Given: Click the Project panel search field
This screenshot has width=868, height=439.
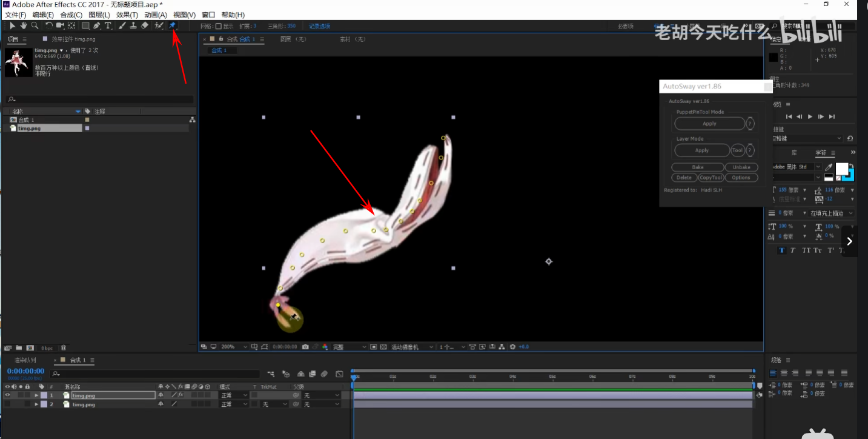Looking at the screenshot, I should [100, 99].
